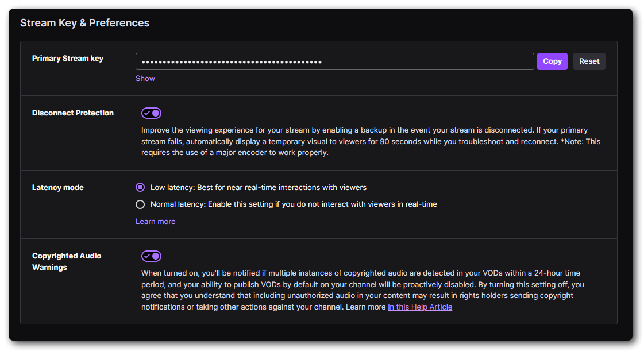Enable Normal latency for non-interactive streaming
This screenshot has width=644, height=352.
click(140, 204)
